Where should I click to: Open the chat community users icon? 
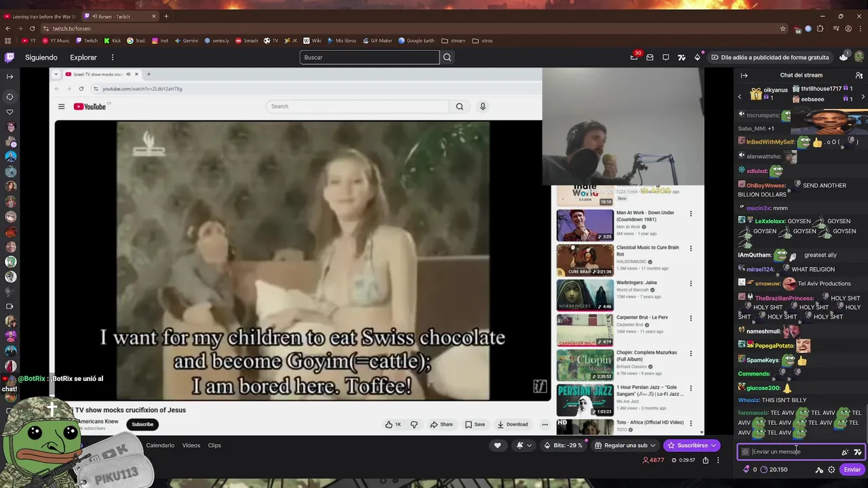click(x=859, y=75)
